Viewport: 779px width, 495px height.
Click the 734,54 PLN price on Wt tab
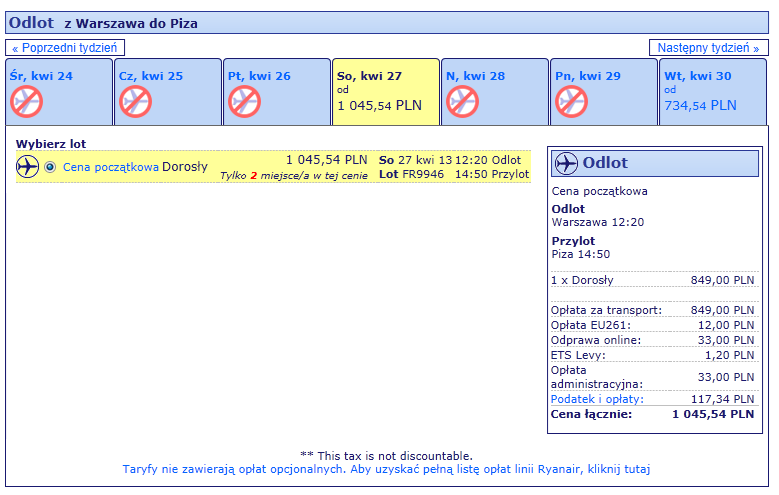[x=701, y=105]
